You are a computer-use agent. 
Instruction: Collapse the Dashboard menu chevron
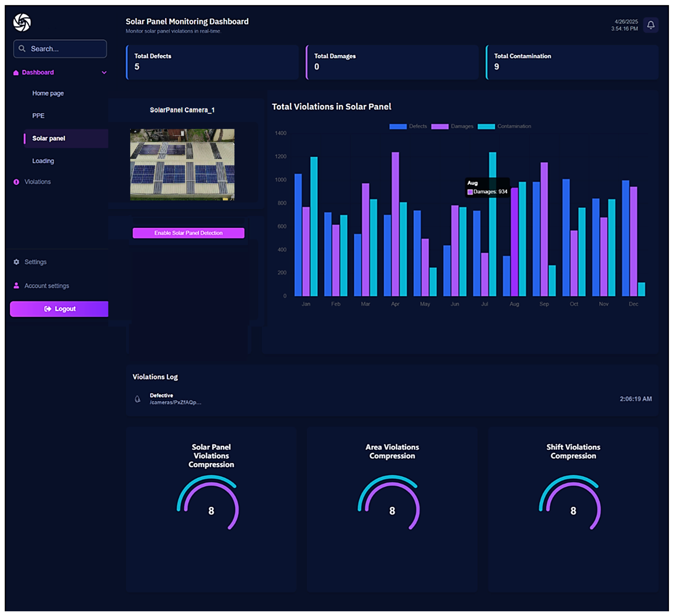pos(104,73)
